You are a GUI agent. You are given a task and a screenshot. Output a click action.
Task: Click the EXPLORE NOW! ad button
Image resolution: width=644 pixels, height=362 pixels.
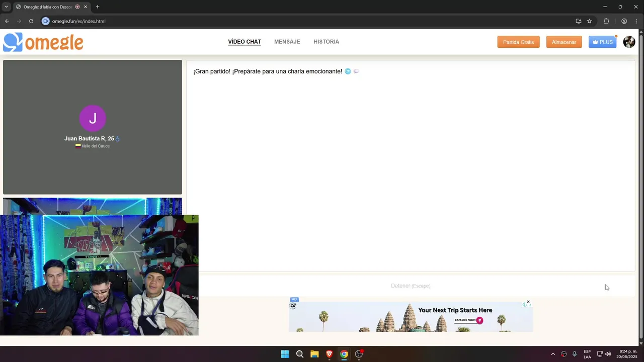pos(468,320)
